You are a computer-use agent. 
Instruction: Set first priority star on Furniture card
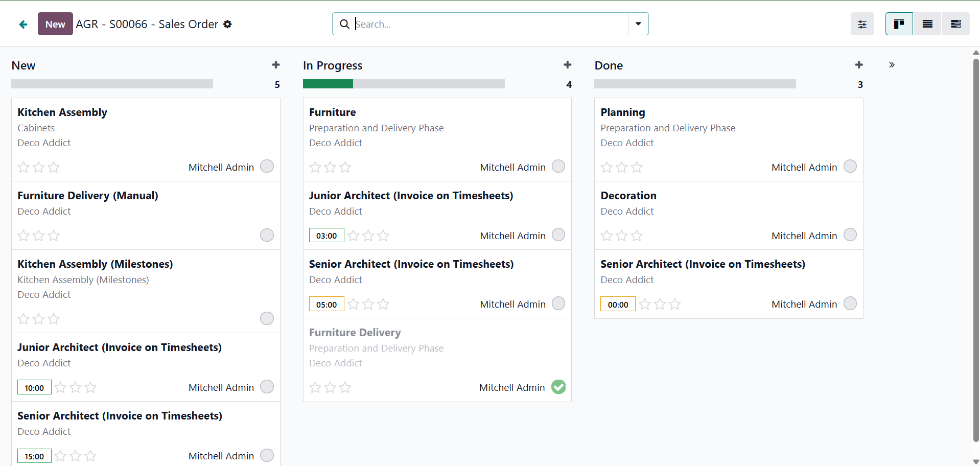point(315,167)
